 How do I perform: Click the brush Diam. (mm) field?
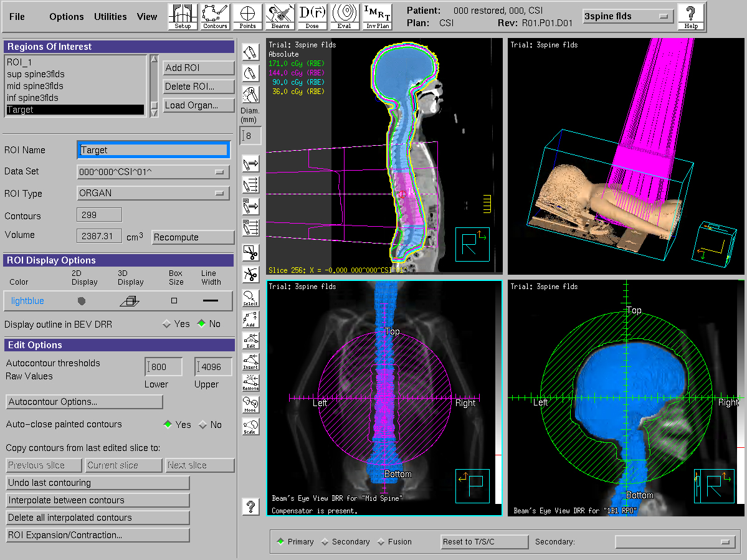(x=250, y=136)
